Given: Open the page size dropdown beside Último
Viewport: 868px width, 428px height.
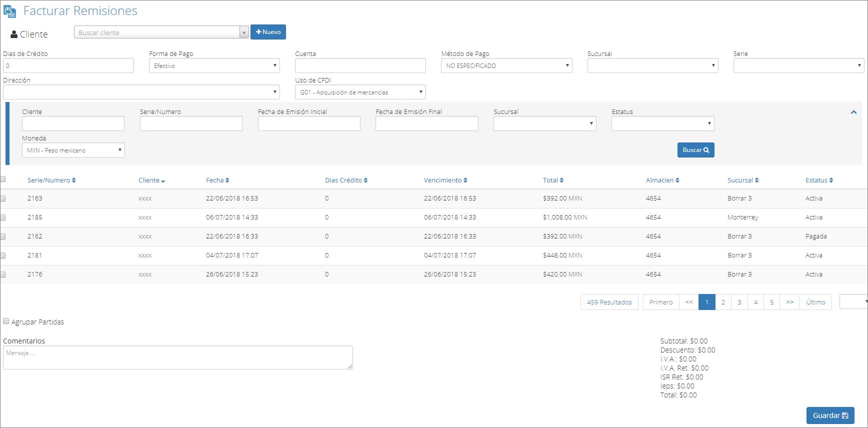Looking at the screenshot, I should coord(853,302).
